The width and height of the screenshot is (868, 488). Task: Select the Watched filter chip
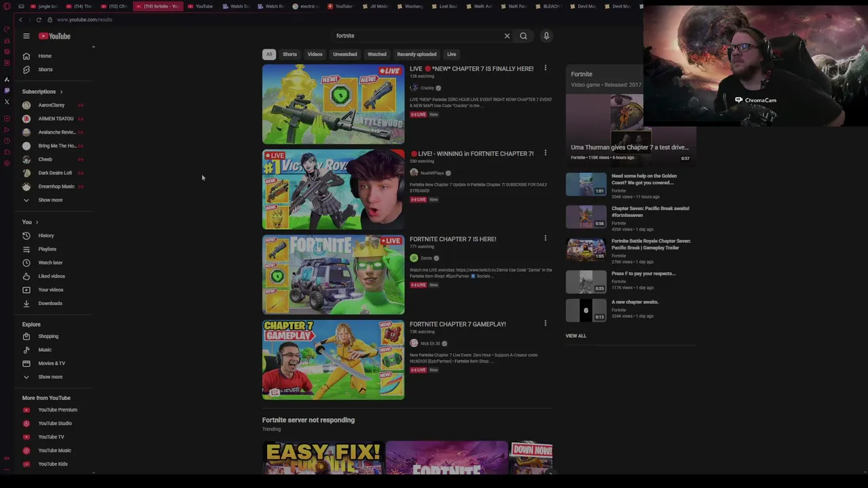point(376,54)
